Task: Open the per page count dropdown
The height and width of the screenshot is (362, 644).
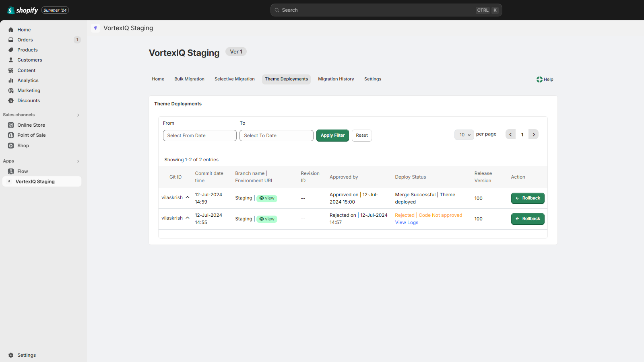Action: point(464,134)
